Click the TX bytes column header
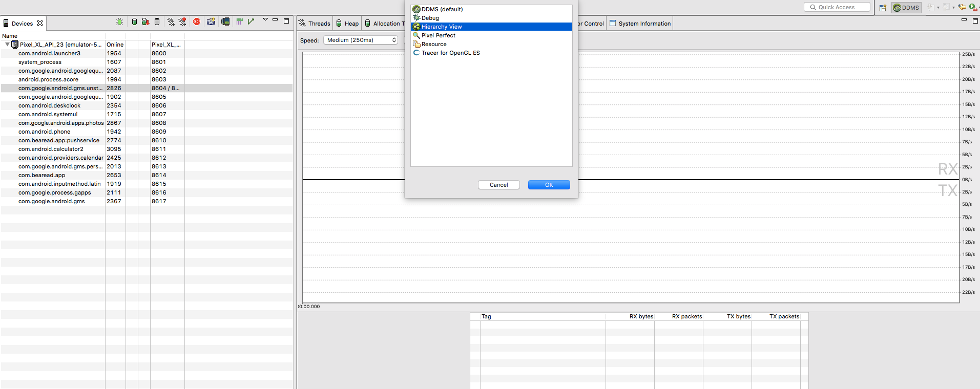This screenshot has width=980, height=389. click(x=727, y=316)
